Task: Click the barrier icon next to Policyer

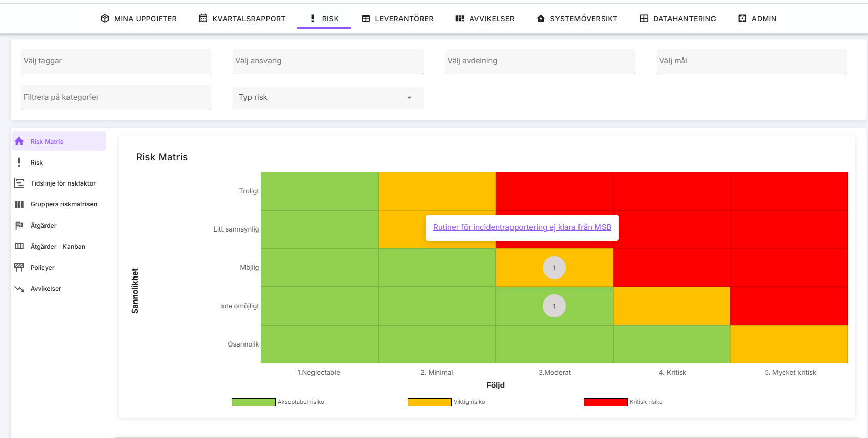Action: click(x=19, y=267)
